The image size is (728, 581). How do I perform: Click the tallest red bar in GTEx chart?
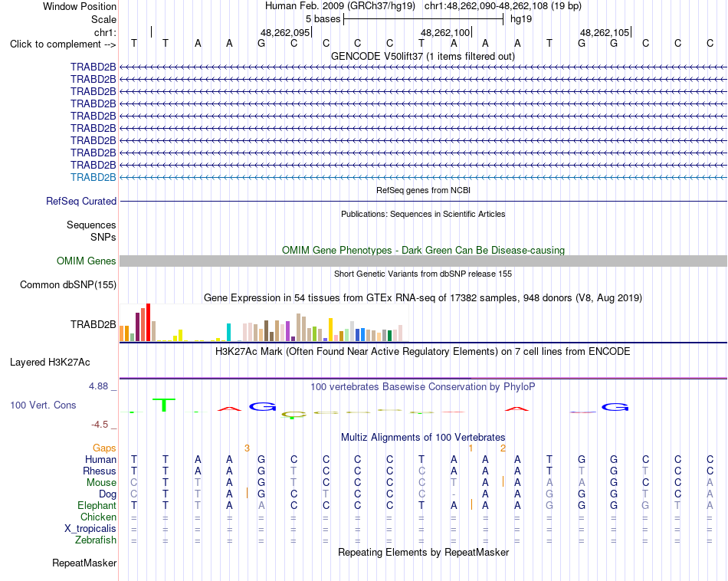click(148, 323)
